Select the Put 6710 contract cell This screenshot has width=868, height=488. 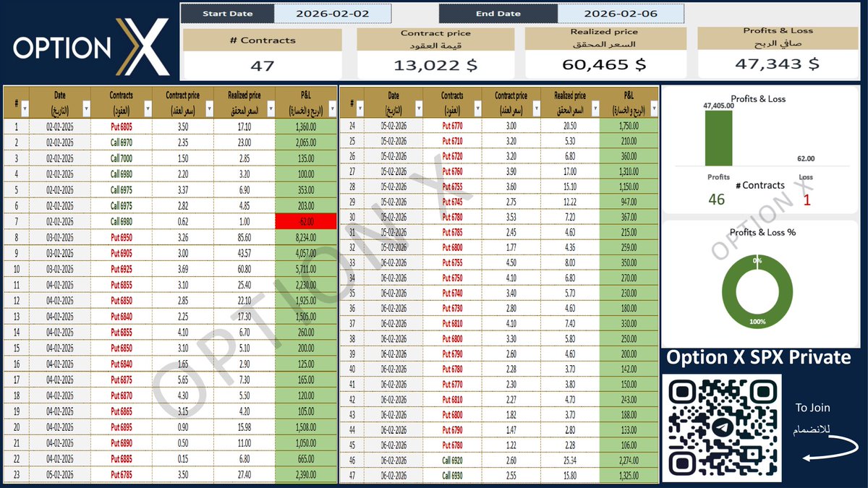point(453,140)
